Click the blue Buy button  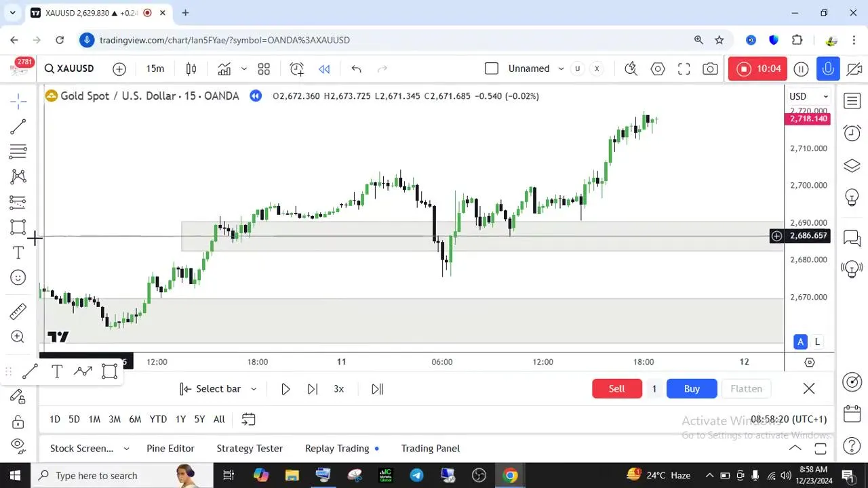[692, 388]
